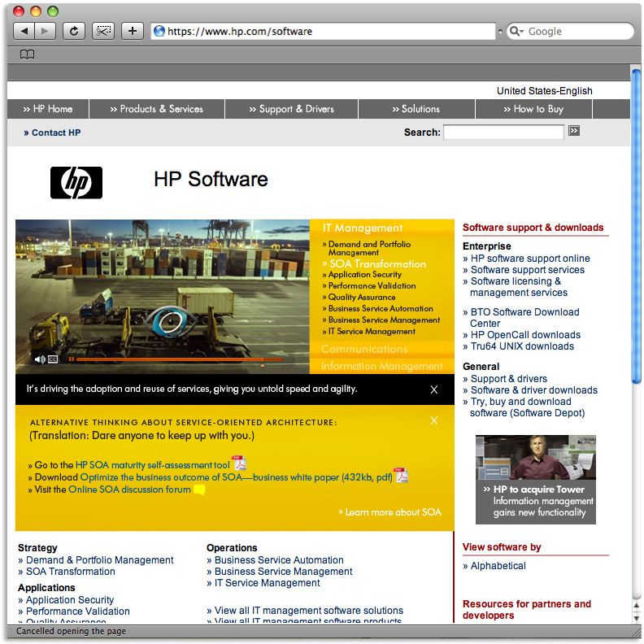Click the scrollbar down arrow
Screen dimensions: 644x644
coord(637,618)
